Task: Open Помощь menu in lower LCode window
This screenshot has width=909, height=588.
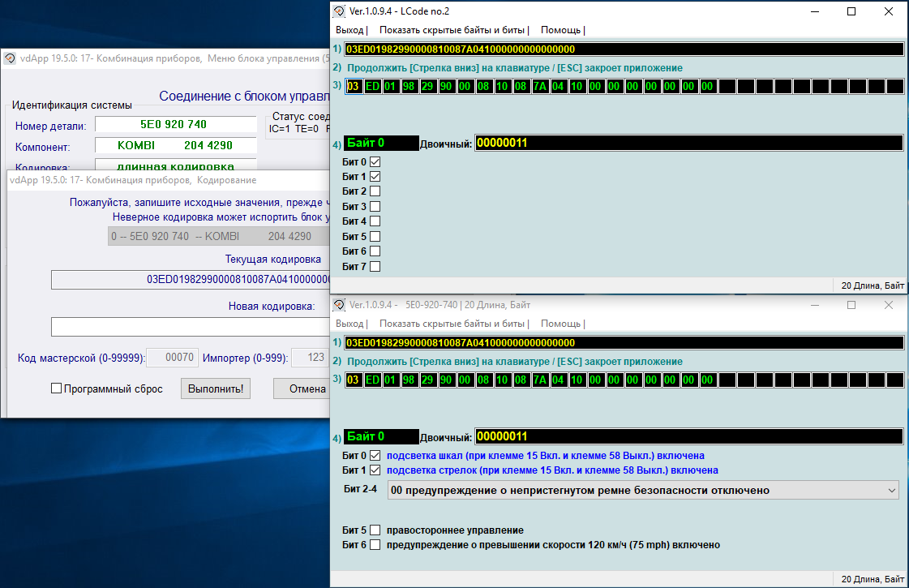Action: (x=560, y=324)
